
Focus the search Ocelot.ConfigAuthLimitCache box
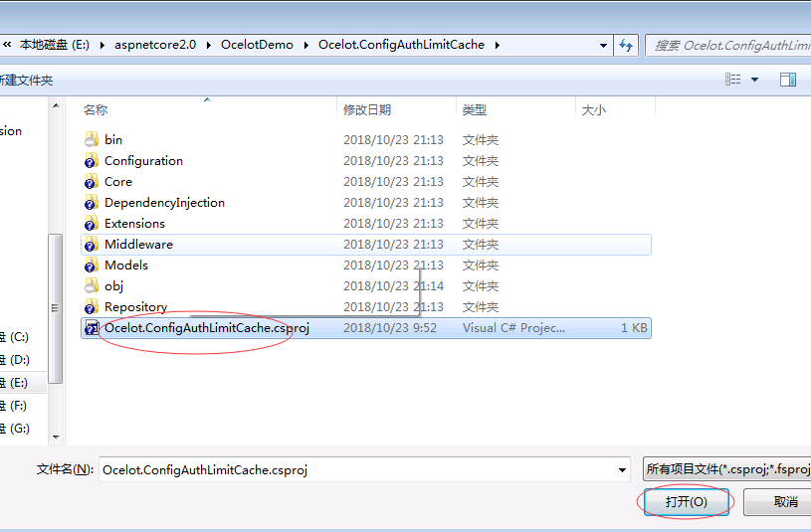[728, 46]
